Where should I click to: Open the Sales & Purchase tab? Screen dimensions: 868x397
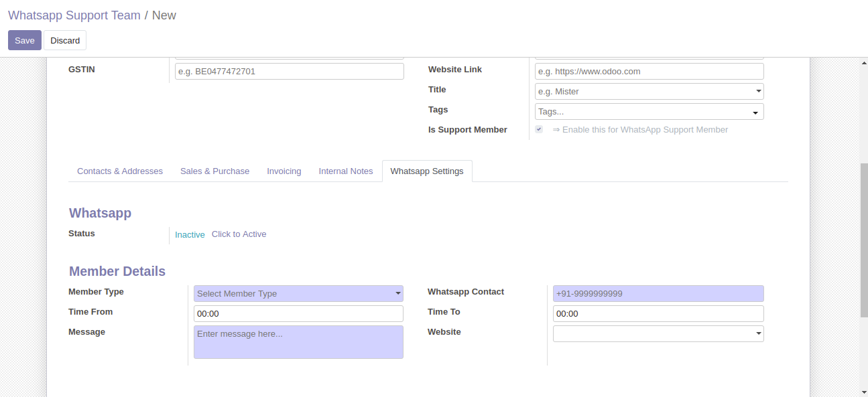pos(214,171)
